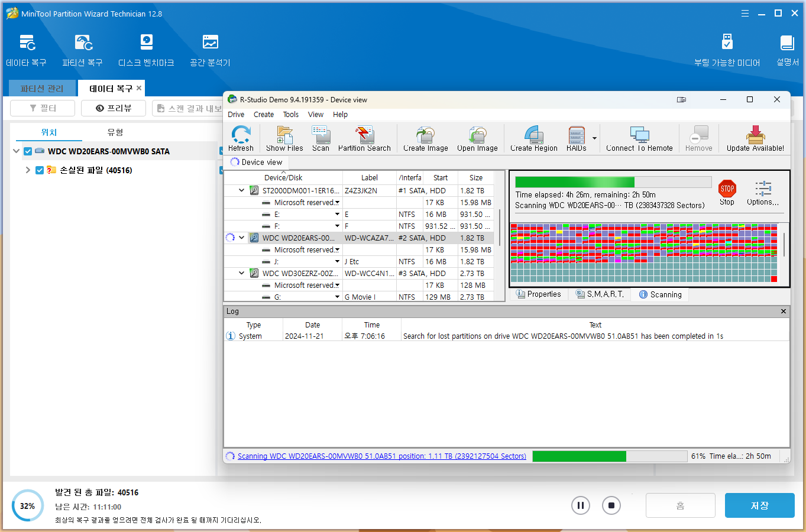Click the 필터 button
Screen dimensions: 806x532
tap(43, 108)
